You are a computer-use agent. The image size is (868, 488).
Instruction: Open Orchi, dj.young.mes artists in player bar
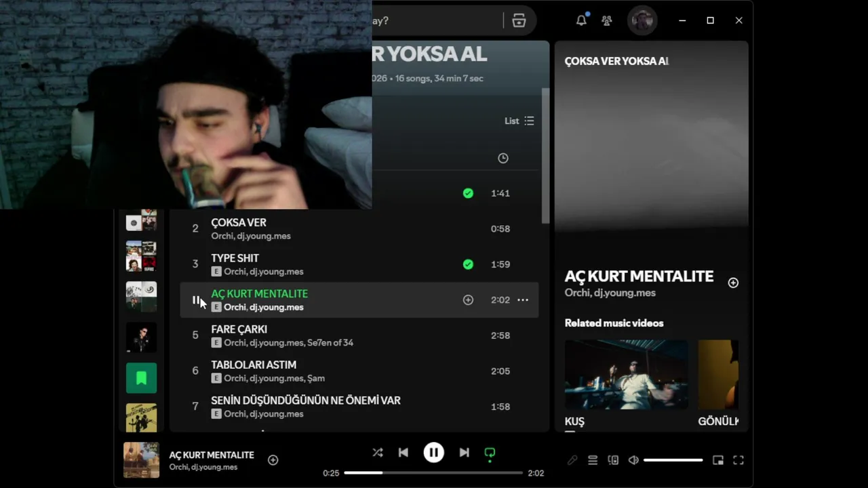(x=203, y=467)
